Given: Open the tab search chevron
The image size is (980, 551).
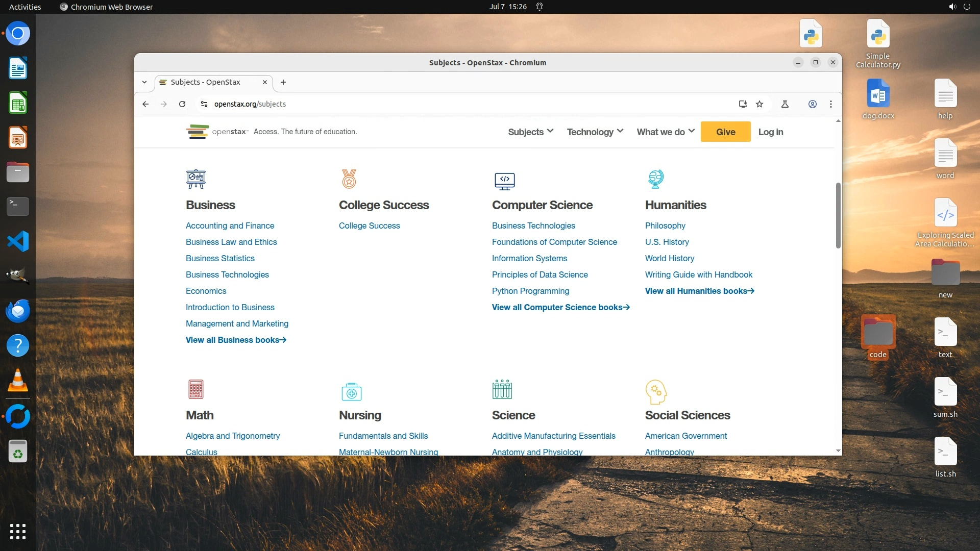Looking at the screenshot, I should (144, 82).
